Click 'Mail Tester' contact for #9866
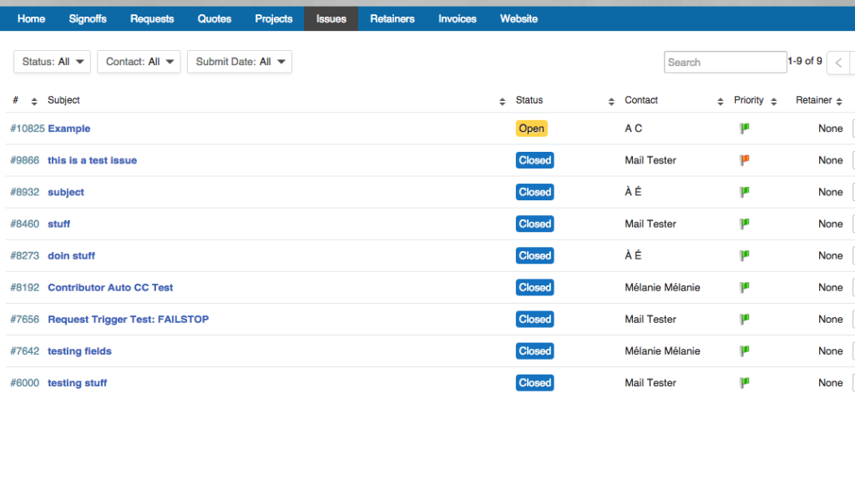855x504 pixels. tap(650, 160)
